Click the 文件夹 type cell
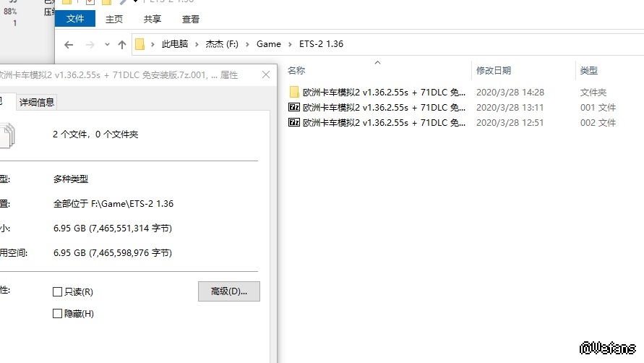This screenshot has width=644, height=363. click(x=593, y=93)
